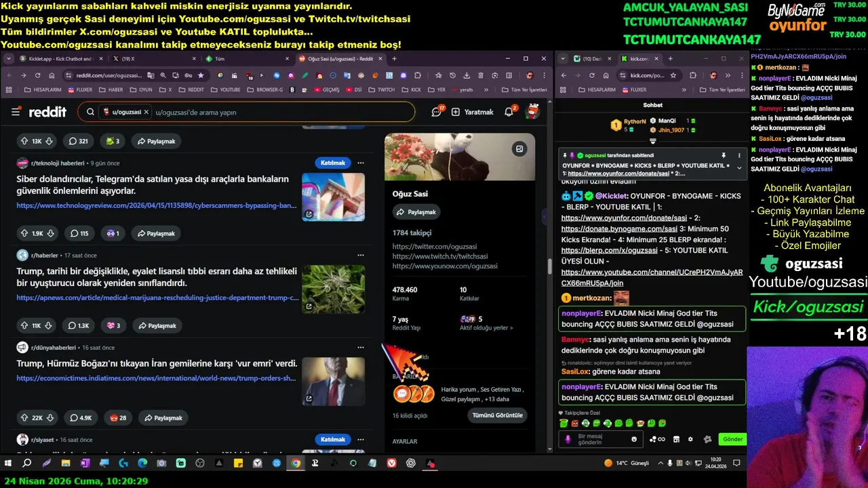
Task: Downvote the Hürmüz Boğazı post
Action: [50, 418]
